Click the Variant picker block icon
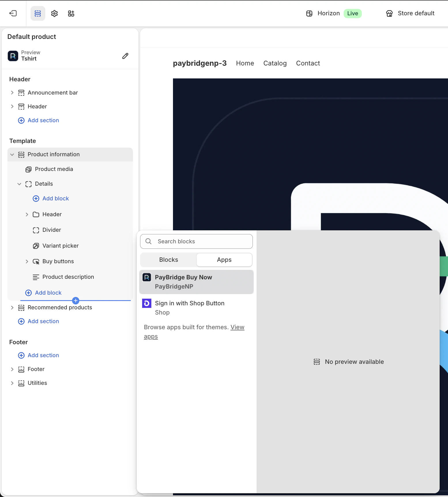 [x=36, y=246]
